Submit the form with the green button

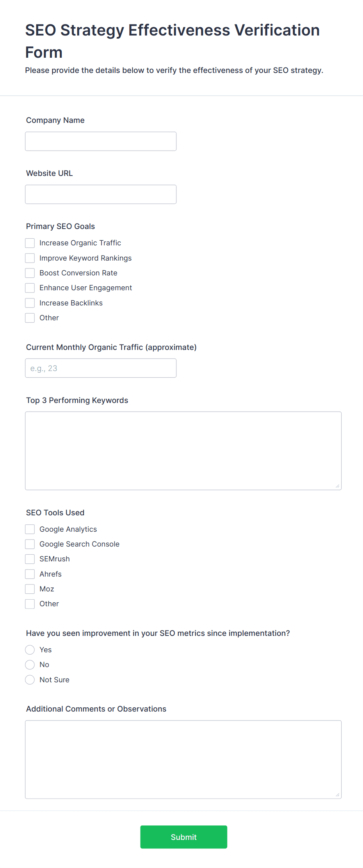184,837
